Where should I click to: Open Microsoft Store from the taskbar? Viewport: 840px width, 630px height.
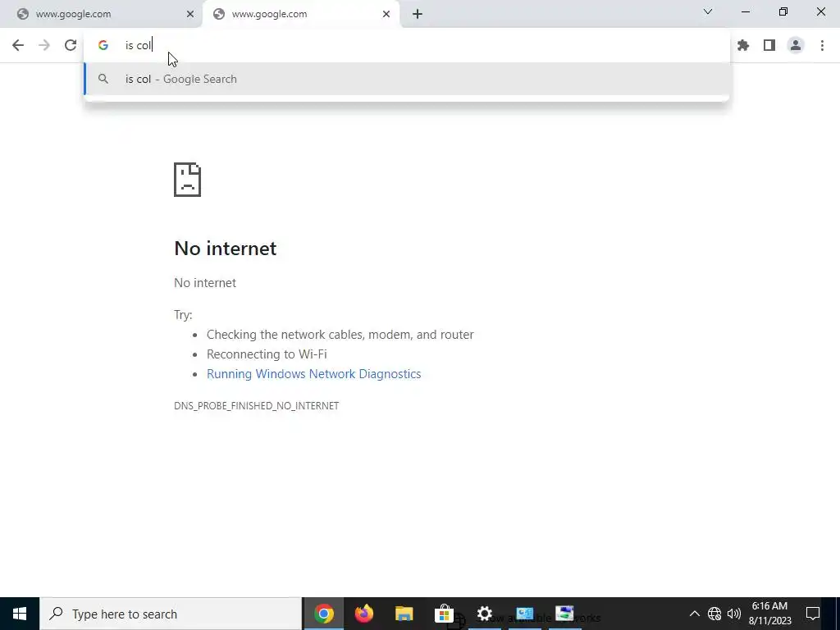444,614
